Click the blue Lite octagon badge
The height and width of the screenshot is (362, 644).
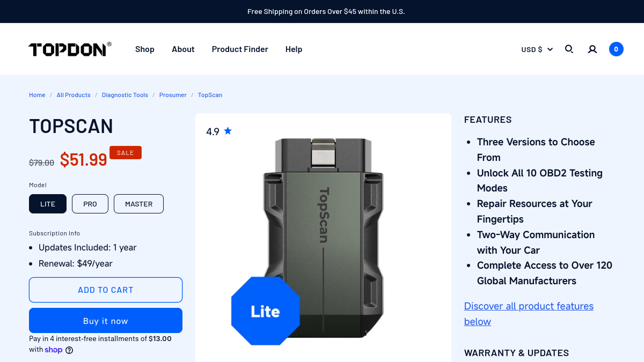tap(266, 312)
